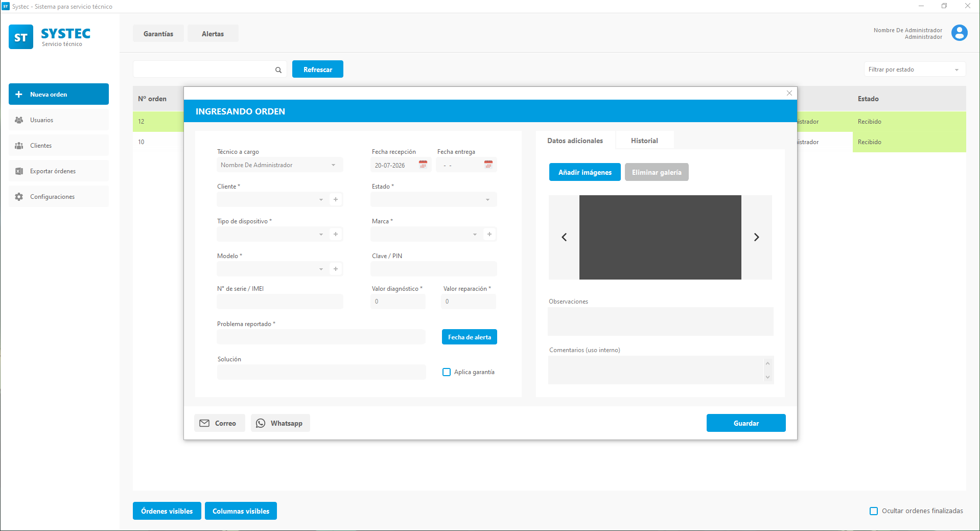Toggle Ocultar ordenes finalizadas checkbox
This screenshot has height=531, width=980.
point(874,511)
